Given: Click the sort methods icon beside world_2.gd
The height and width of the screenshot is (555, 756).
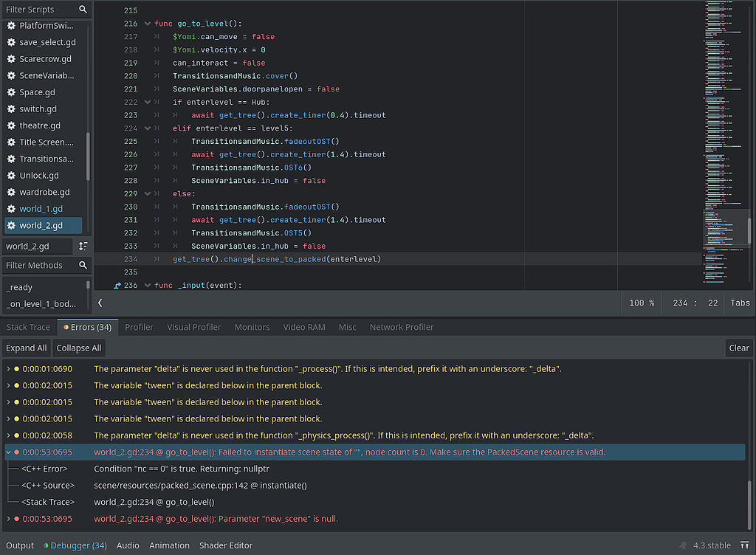Looking at the screenshot, I should coord(81,247).
